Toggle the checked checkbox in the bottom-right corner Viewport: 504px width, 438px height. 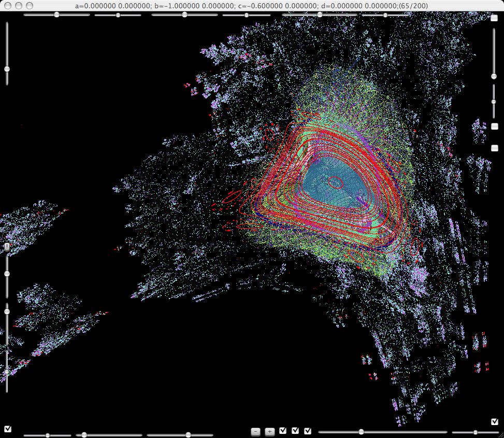tap(495, 421)
